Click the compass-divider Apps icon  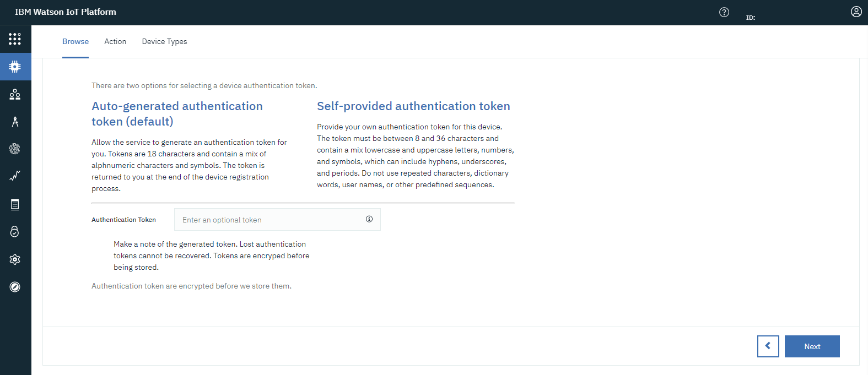pyautogui.click(x=15, y=122)
